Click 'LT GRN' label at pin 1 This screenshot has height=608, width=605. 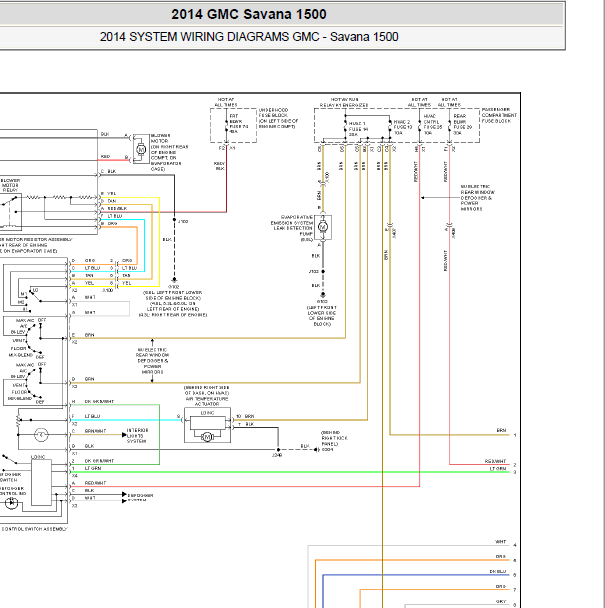pyautogui.click(x=93, y=468)
